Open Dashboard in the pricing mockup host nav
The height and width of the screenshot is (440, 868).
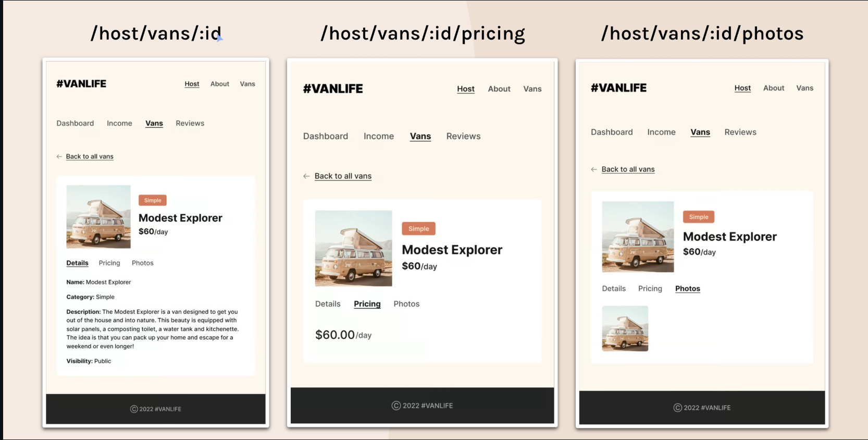(x=326, y=136)
